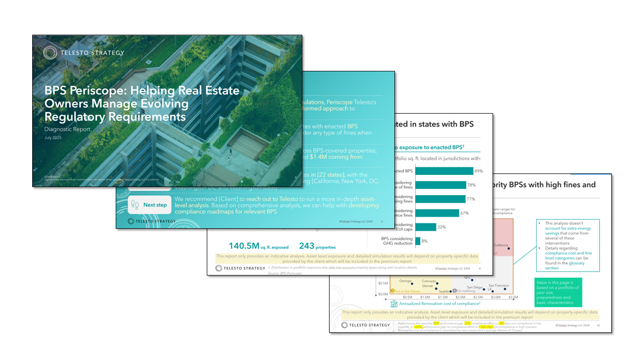Click Telesto Strategy logo on bar chart slide
Viewport: 644px width, 362px height.
click(x=240, y=268)
